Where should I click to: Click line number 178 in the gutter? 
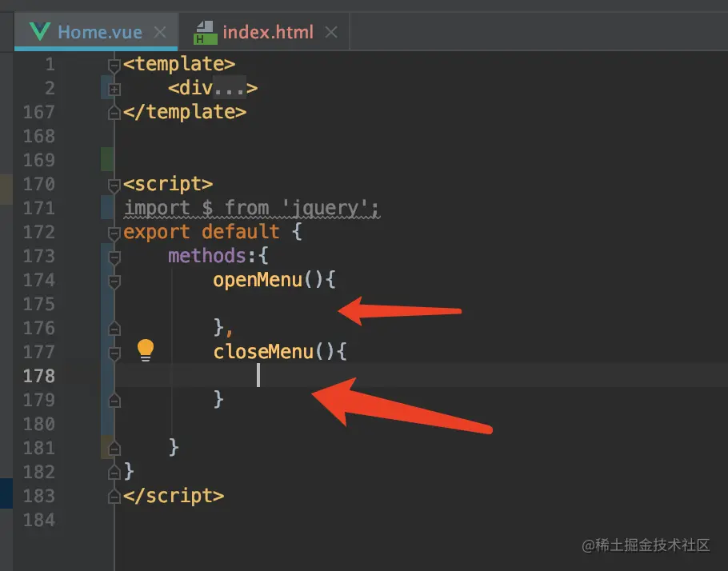[x=39, y=376]
